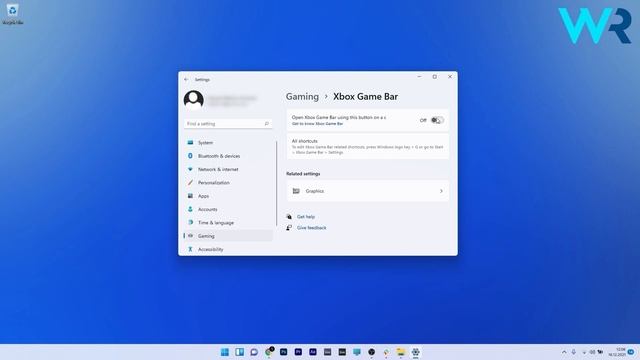640x360 pixels.
Task: Select Network & internet category
Action: click(228, 169)
